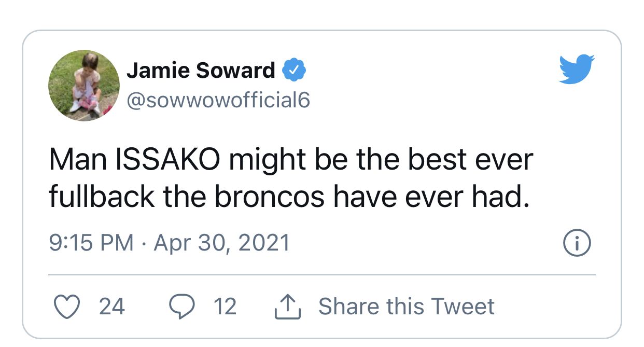Viewport: 644px width, 347px height.
Task: View Jamie Soward's profile picture
Action: (x=84, y=86)
